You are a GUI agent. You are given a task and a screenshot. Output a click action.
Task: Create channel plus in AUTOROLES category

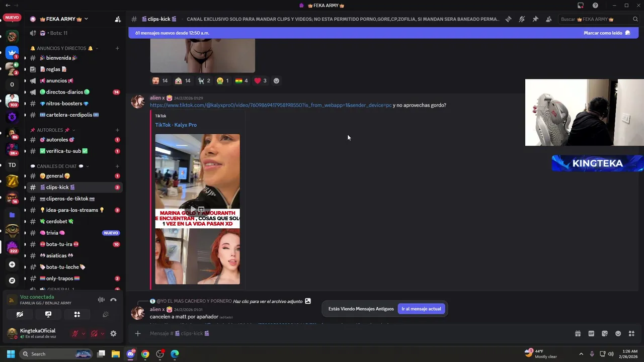click(x=117, y=130)
